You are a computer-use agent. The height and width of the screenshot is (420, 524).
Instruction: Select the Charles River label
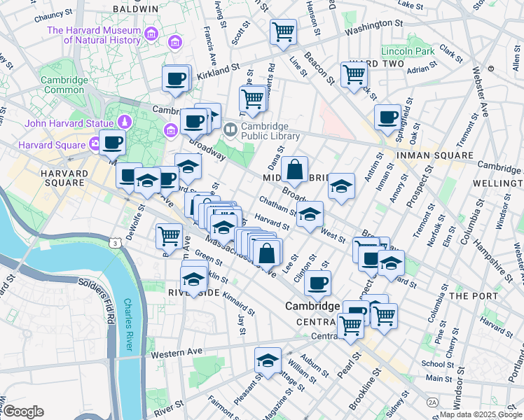(x=129, y=324)
